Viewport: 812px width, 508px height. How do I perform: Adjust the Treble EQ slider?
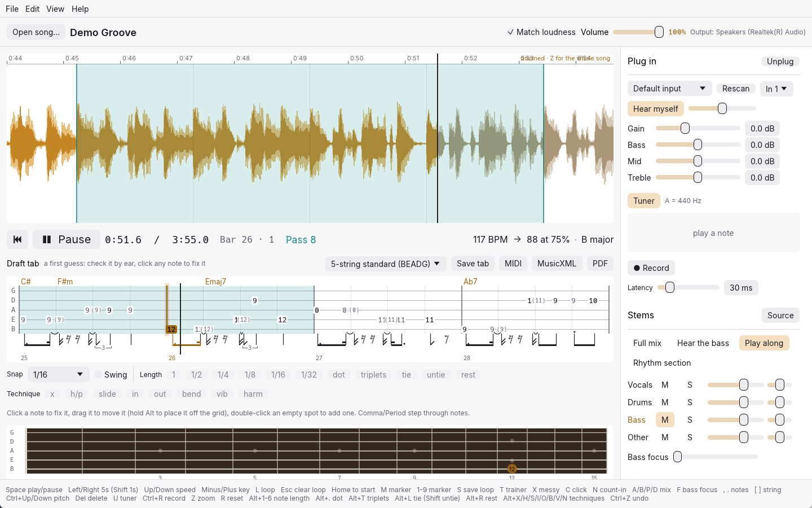(698, 178)
